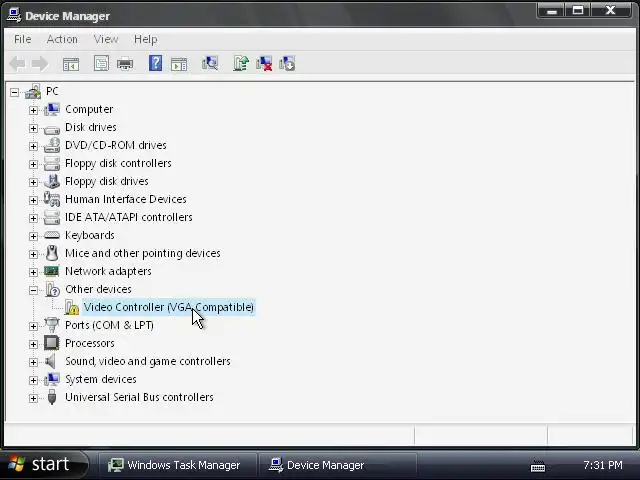Screen dimensions: 640x480
Task: Click the mouse icon beside Mice
Action: point(52,253)
